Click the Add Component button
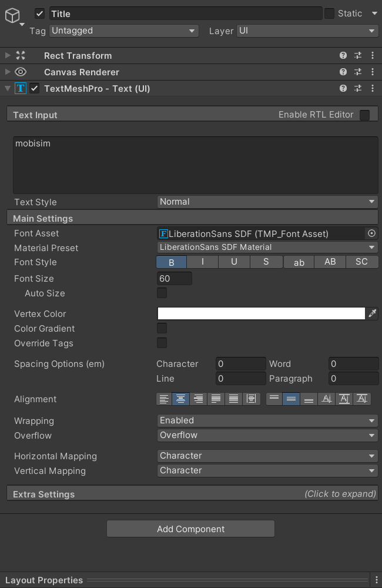Screen dimensions: 382x588 coord(190,529)
